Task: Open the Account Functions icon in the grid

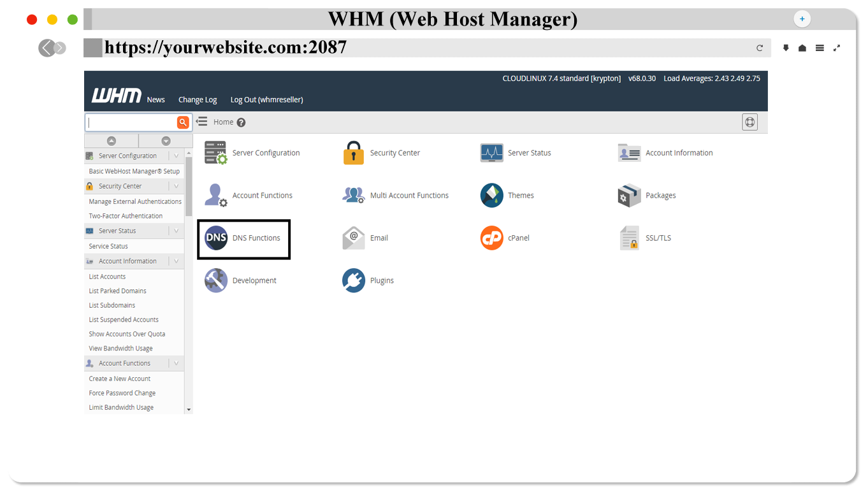Action: pos(215,196)
